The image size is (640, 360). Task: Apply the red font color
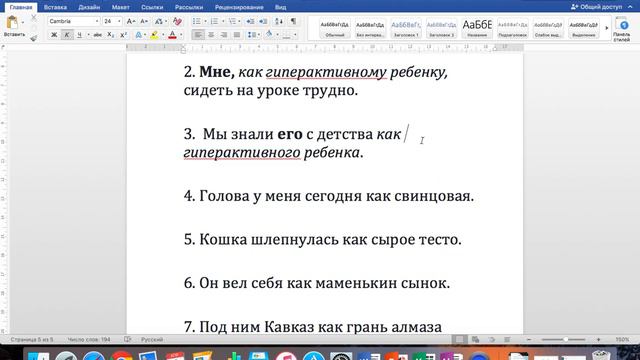[x=172, y=35]
